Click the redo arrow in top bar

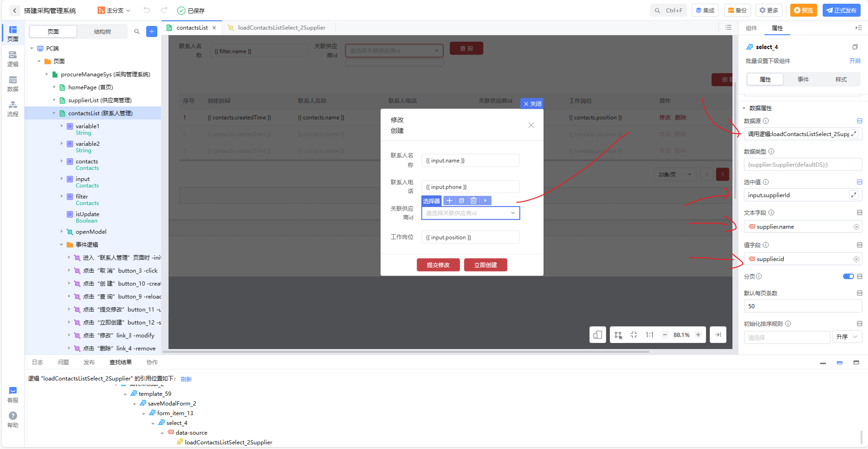click(164, 10)
